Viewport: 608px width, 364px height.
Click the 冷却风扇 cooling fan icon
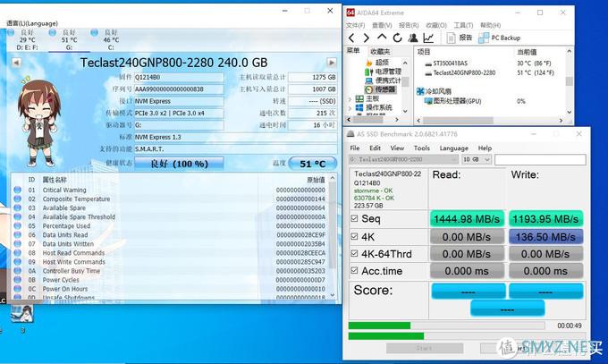(x=420, y=91)
